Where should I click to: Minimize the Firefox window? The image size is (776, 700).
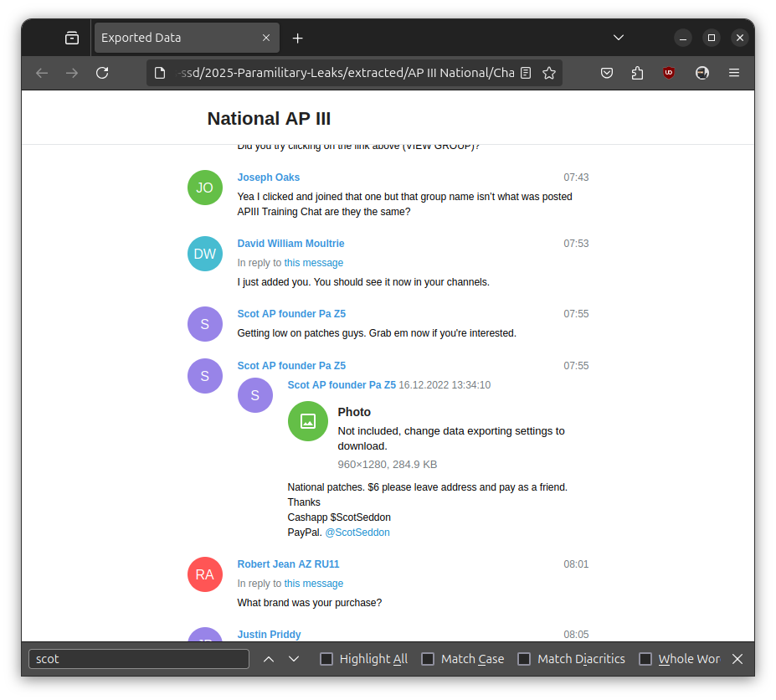683,39
